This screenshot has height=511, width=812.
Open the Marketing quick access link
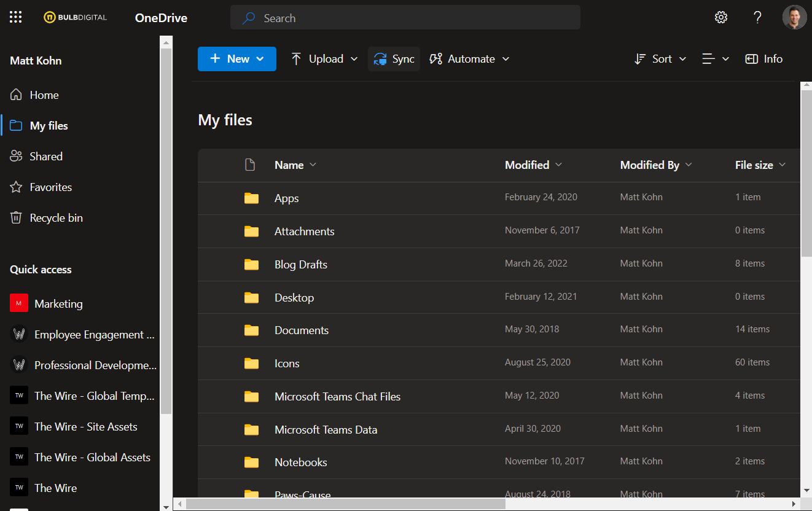tap(58, 303)
